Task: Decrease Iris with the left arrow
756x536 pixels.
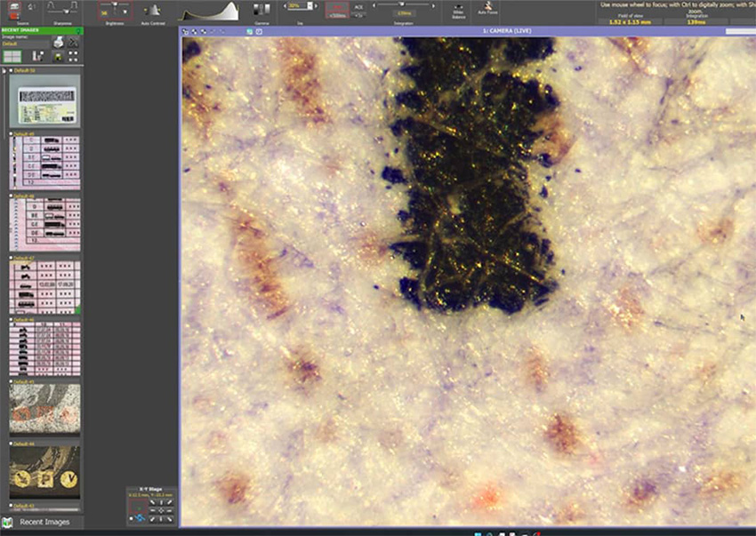Action: [x=285, y=6]
